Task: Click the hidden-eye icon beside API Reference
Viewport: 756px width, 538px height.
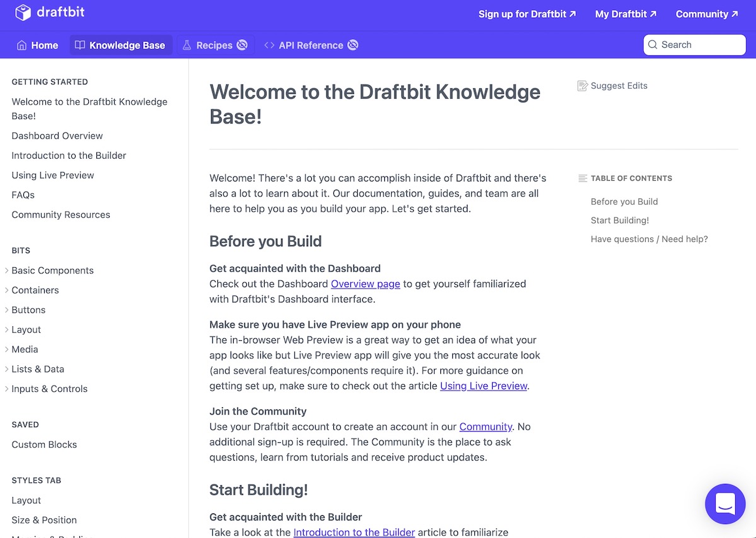Action: pyautogui.click(x=353, y=45)
